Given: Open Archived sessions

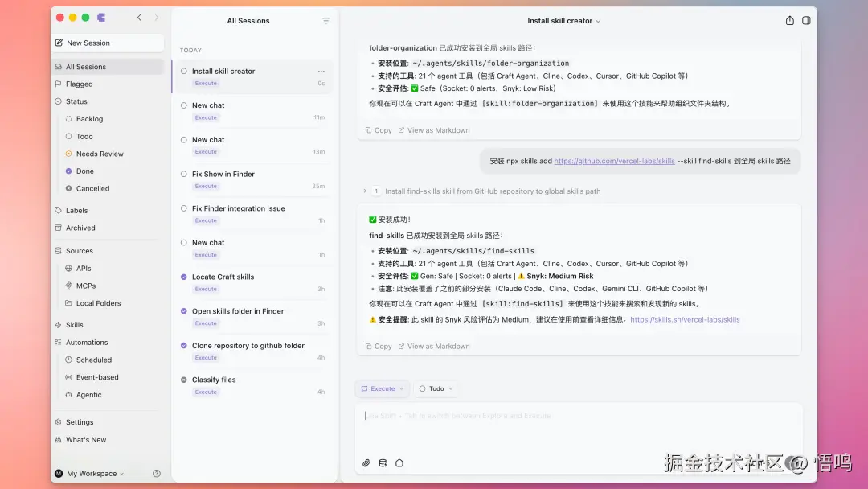Looking at the screenshot, I should click(80, 228).
